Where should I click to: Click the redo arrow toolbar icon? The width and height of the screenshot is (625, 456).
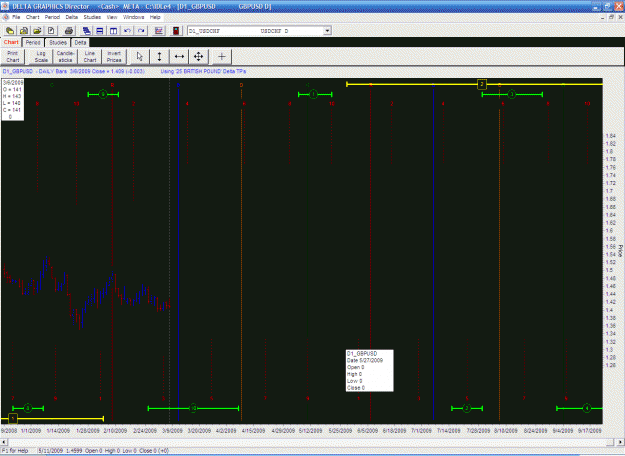141,31
